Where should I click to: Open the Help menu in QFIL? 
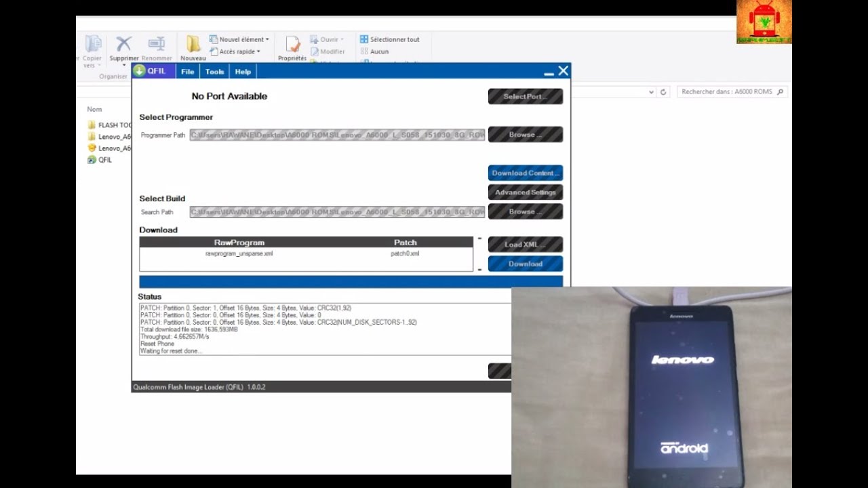243,72
